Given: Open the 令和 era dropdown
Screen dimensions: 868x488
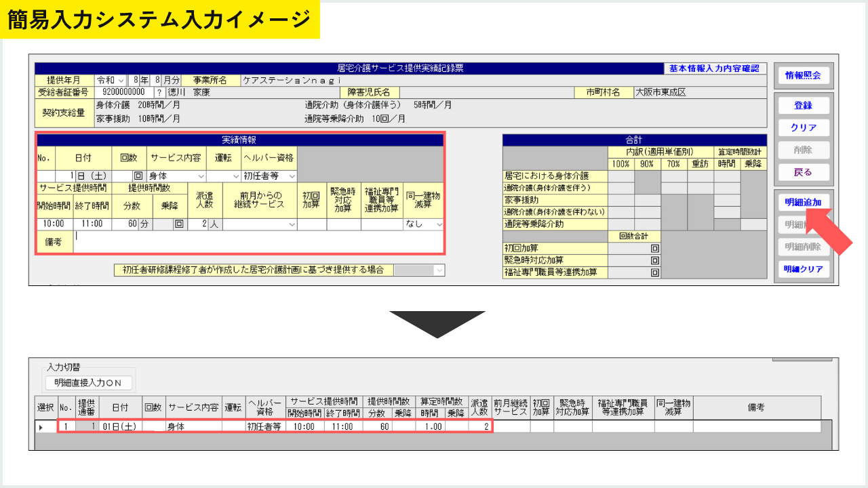Looking at the screenshot, I should [111, 80].
